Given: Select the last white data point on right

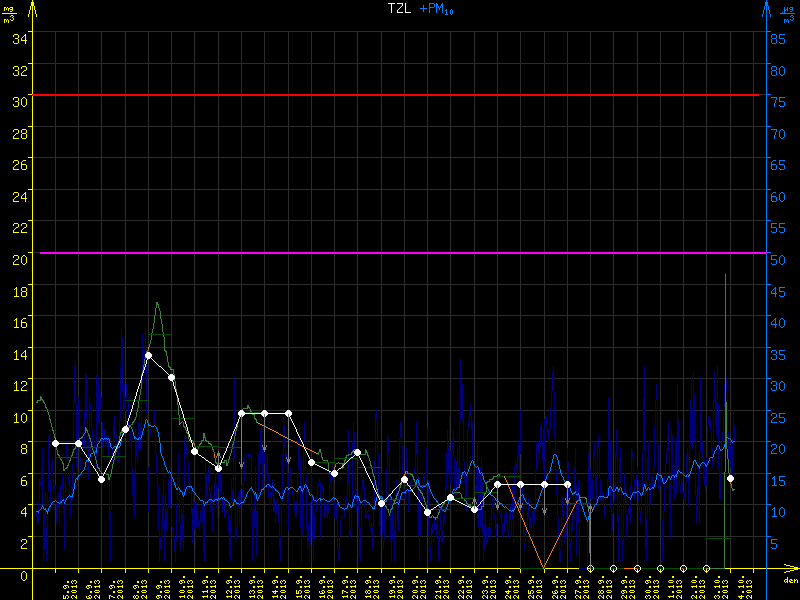Looking at the screenshot, I should (731, 479).
